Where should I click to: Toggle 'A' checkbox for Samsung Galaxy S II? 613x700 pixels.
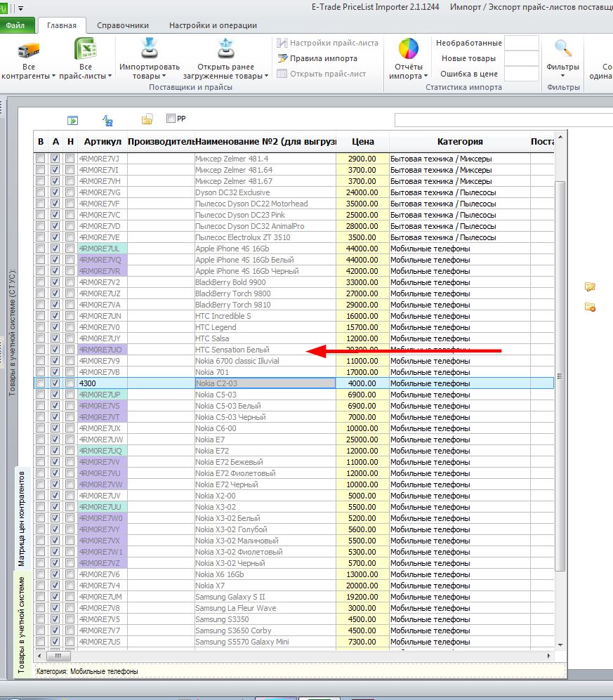pyautogui.click(x=55, y=596)
